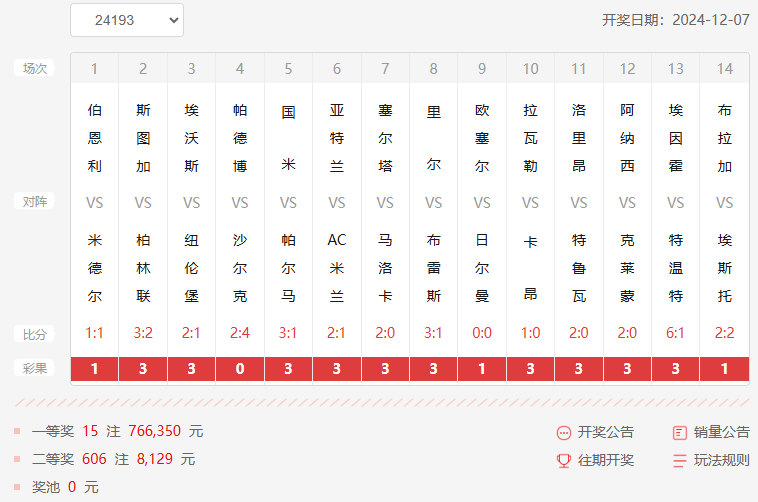The image size is (758, 502).
Task: Click the 1:0 score
Action: coord(530,333)
